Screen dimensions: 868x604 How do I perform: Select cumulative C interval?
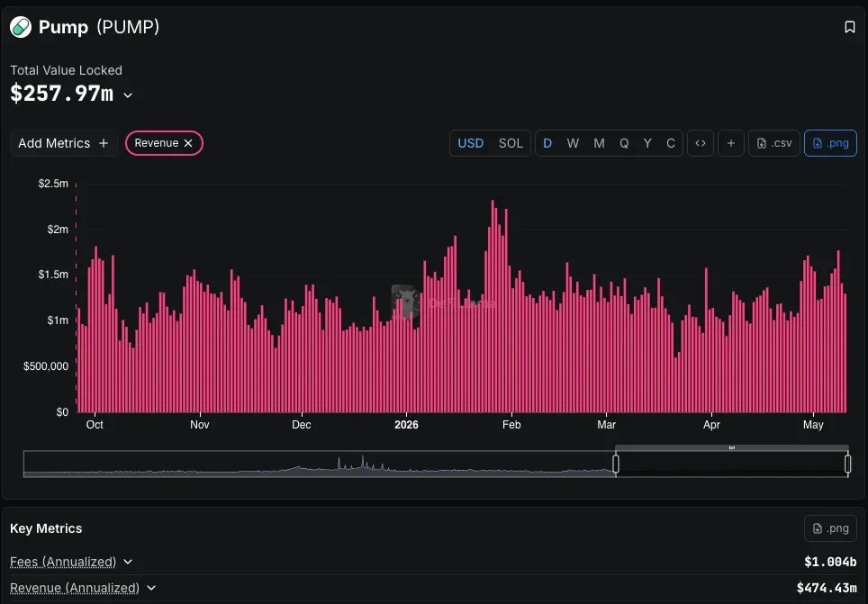click(671, 143)
